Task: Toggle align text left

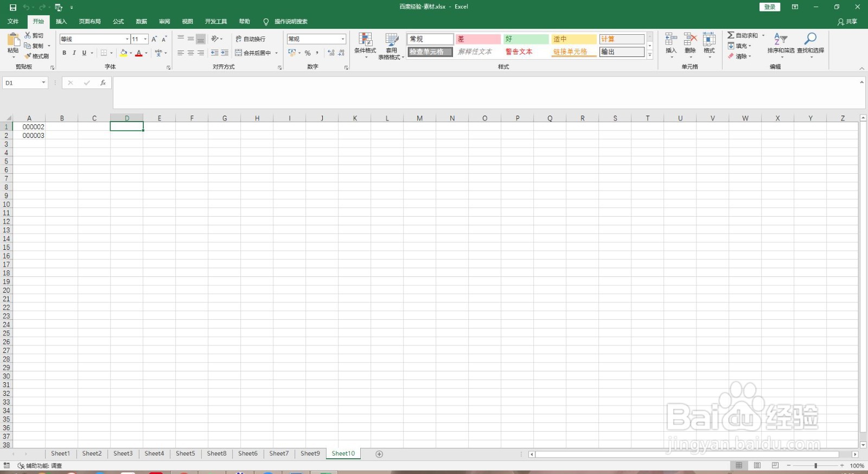Action: [181, 53]
